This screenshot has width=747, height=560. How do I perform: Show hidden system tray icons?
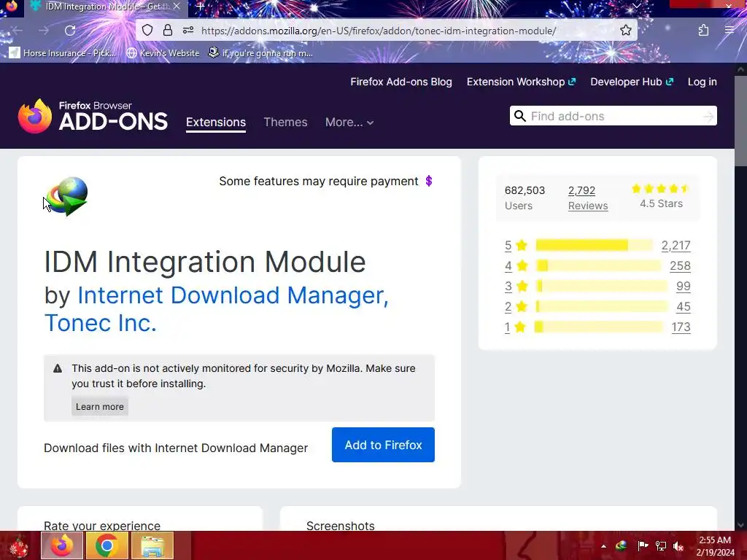coord(603,546)
